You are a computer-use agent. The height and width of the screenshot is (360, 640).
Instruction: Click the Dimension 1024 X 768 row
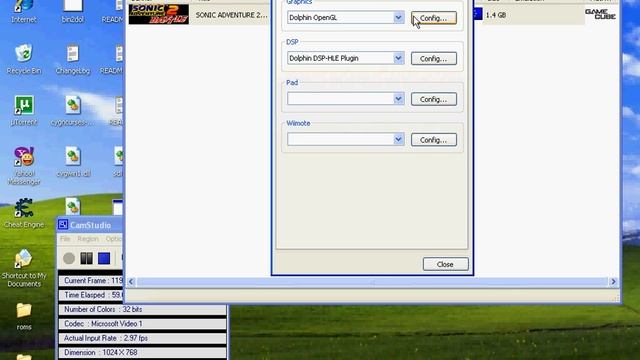click(142, 352)
